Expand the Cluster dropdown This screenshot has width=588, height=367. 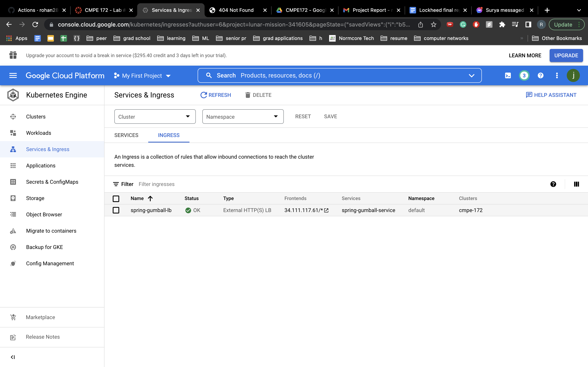(155, 116)
